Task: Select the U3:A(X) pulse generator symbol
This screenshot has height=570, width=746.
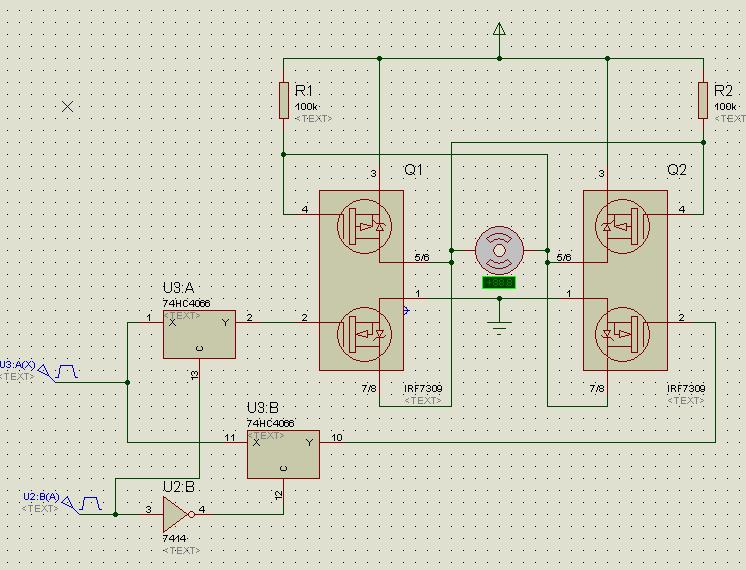Action: [x=66, y=372]
